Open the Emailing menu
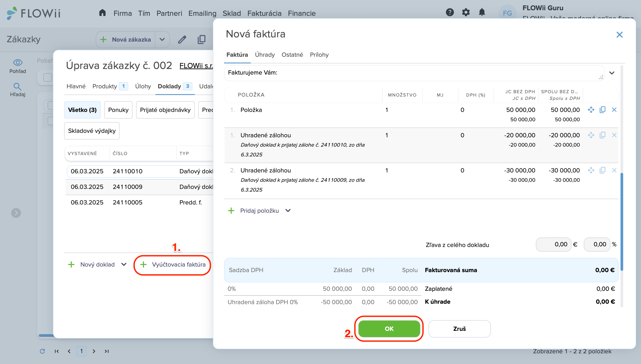The image size is (641, 364). (x=202, y=13)
